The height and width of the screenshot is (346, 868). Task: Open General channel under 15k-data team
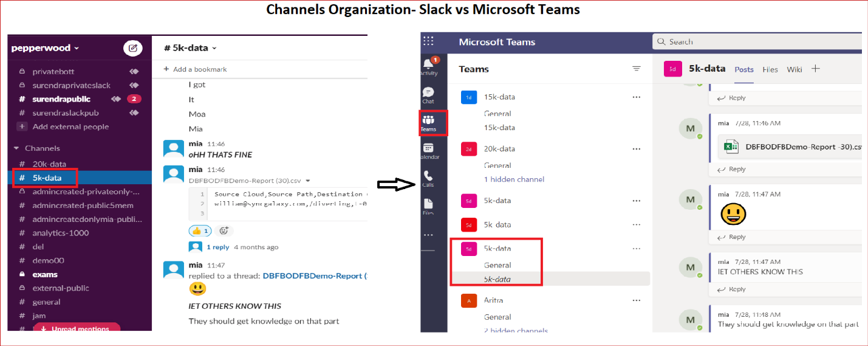click(x=497, y=114)
